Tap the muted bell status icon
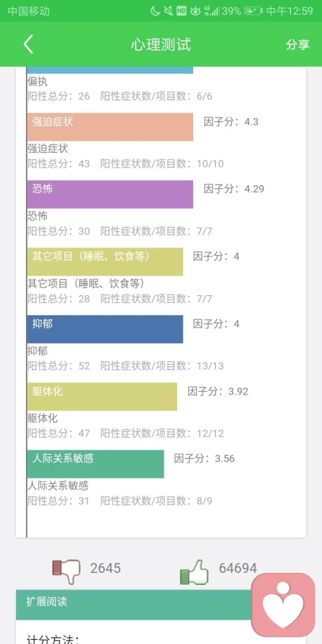This screenshot has width=322, height=644. 168,11
